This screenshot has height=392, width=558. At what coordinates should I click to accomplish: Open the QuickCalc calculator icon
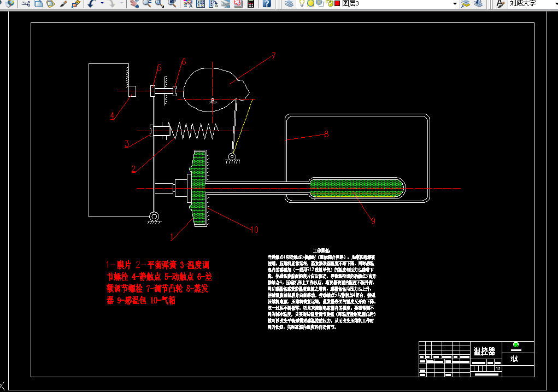[x=251, y=4]
